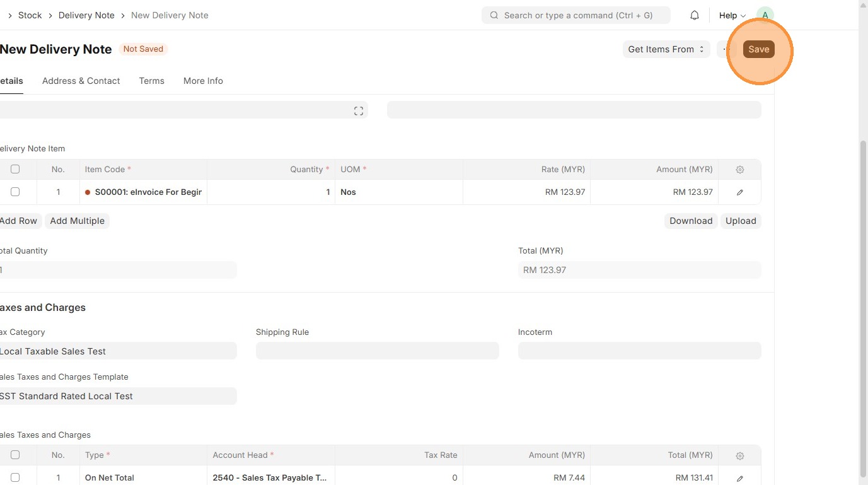Tick the On Net Total tax row checkbox
Image resolution: width=868 pixels, height=485 pixels.
point(15,477)
